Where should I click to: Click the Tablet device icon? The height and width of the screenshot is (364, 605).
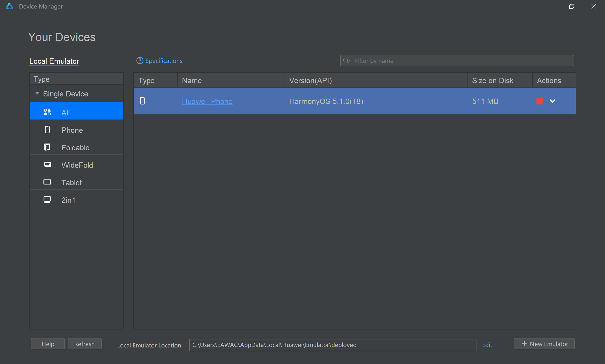coord(47,182)
